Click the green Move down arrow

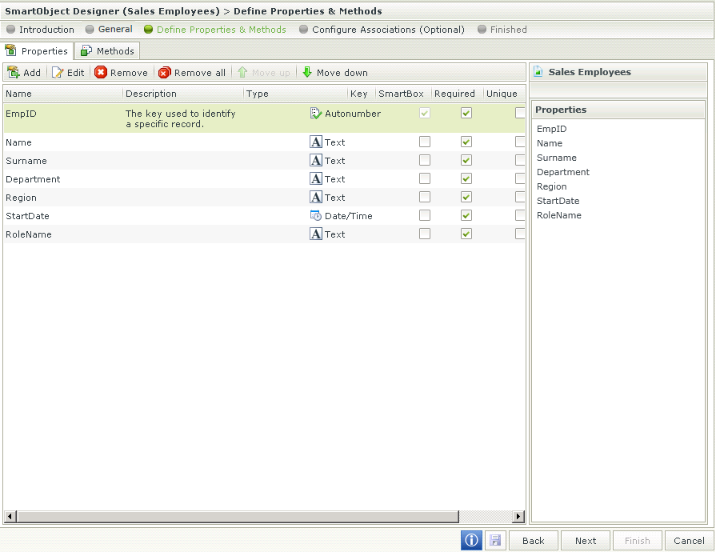pyautogui.click(x=307, y=72)
